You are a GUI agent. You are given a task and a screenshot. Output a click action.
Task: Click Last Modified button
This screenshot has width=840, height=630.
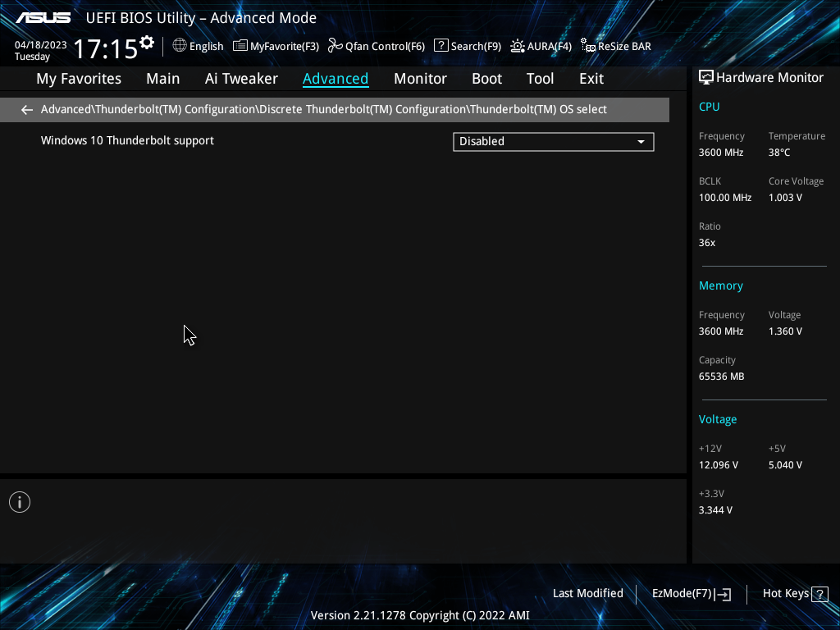click(x=587, y=594)
